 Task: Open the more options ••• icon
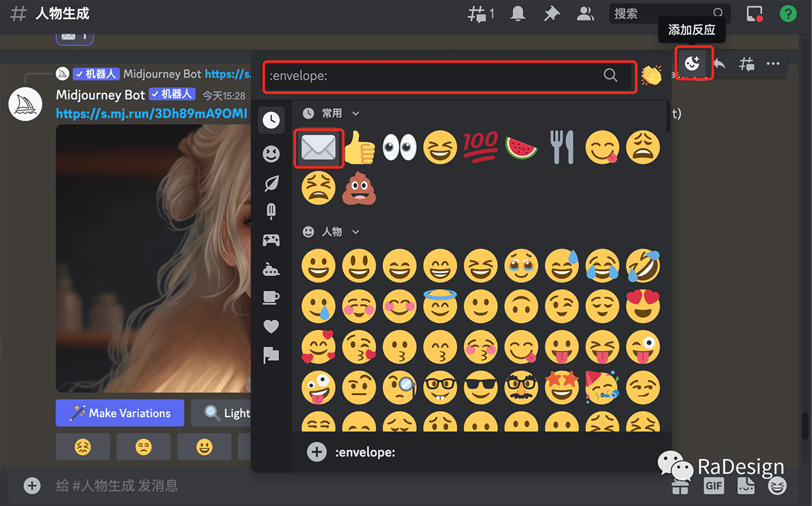pos(773,63)
